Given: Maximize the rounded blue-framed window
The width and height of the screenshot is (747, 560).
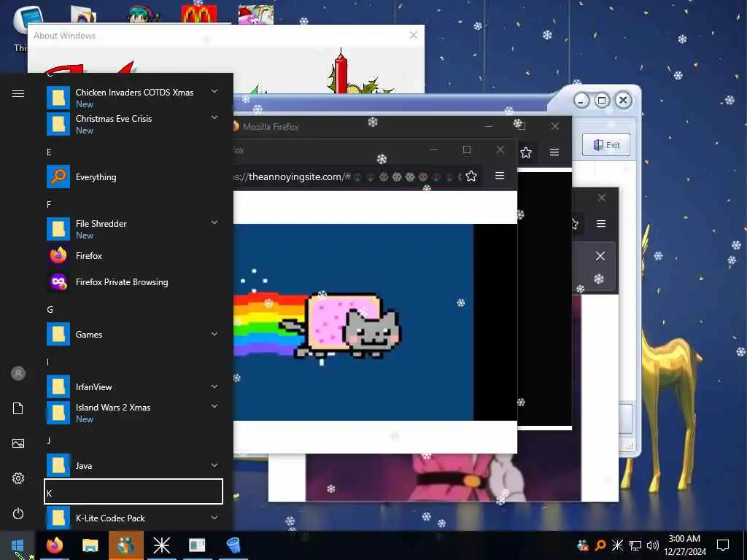Looking at the screenshot, I should 602,101.
